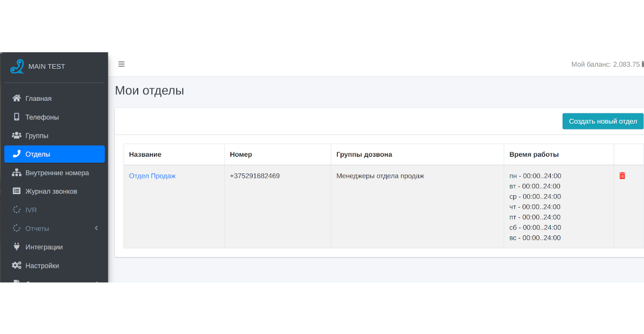This screenshot has height=334, width=644.
Task: Click the phone icon next to Телефоны
Action: coord(16,117)
